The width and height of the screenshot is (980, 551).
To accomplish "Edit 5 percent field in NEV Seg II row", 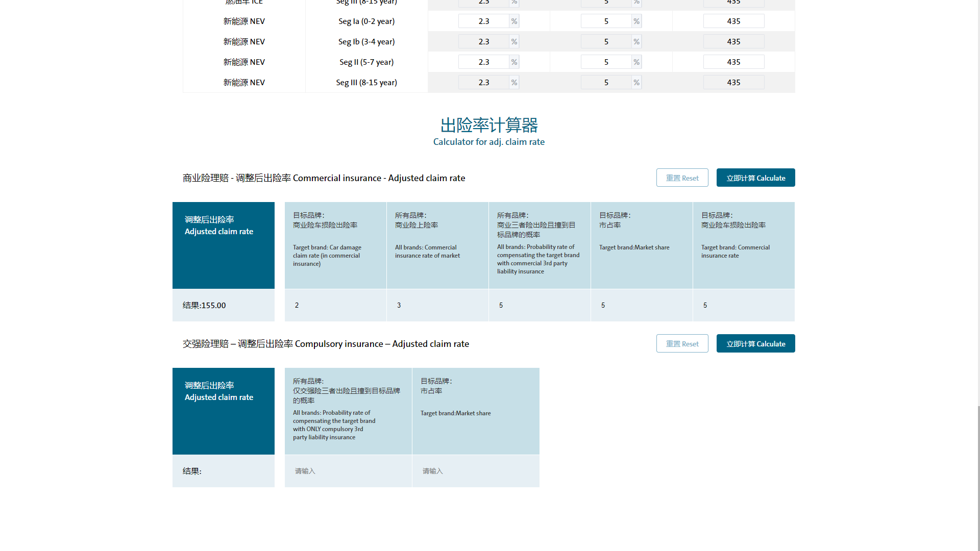I will [606, 62].
